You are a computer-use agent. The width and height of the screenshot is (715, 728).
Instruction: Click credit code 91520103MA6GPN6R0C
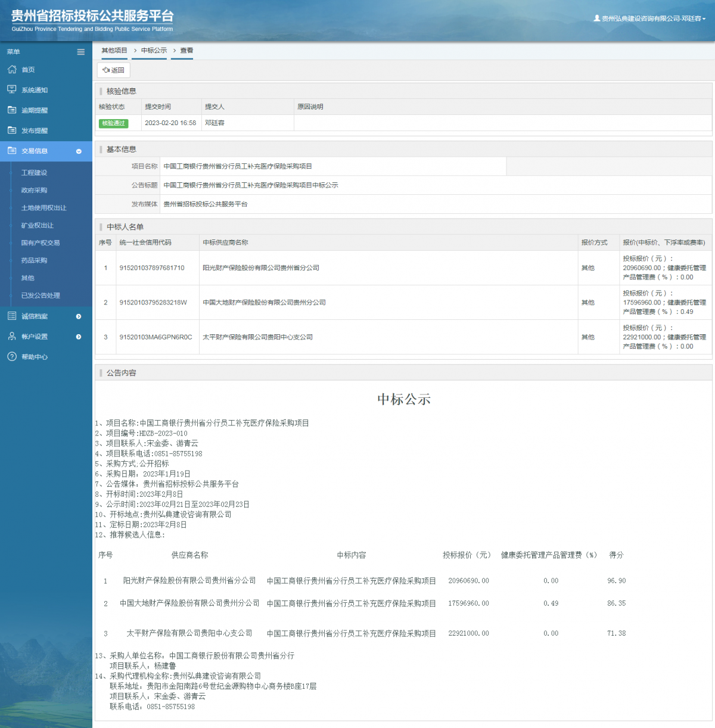(156, 337)
